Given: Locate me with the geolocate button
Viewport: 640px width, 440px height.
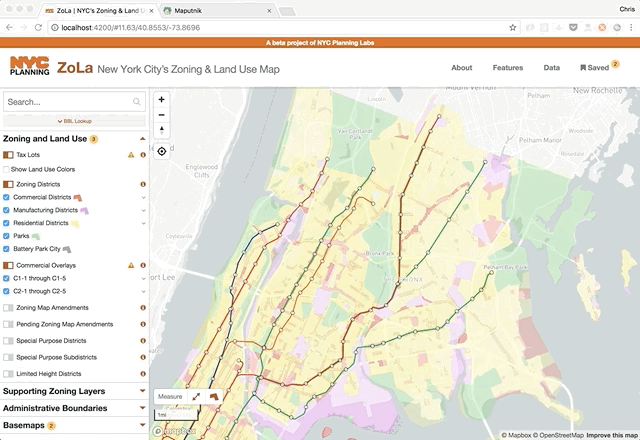Looking at the screenshot, I should click(x=162, y=151).
